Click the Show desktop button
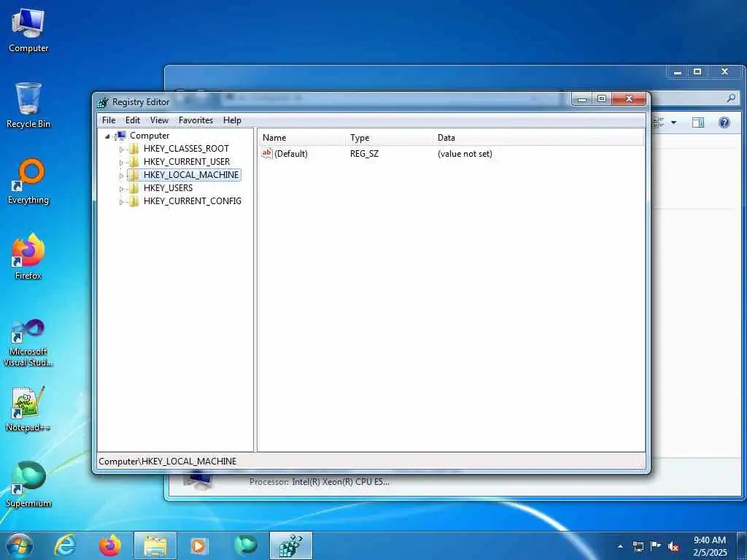This screenshot has height=560, width=747. point(742,545)
